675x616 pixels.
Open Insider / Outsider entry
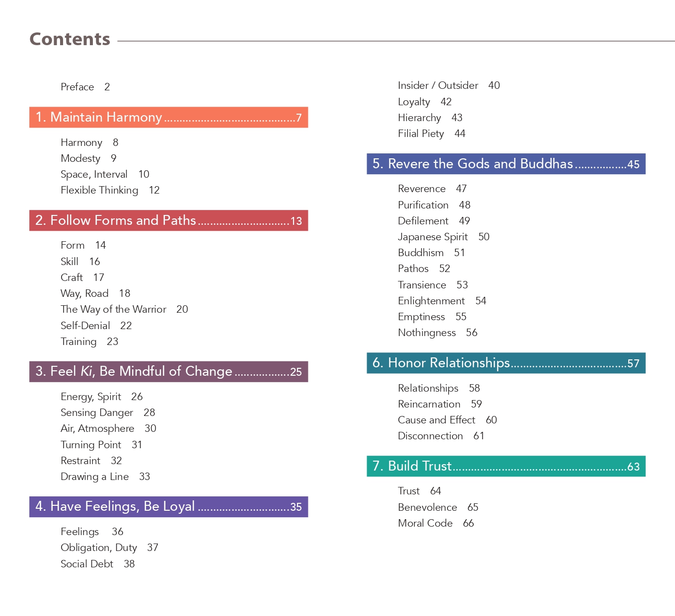(x=449, y=85)
